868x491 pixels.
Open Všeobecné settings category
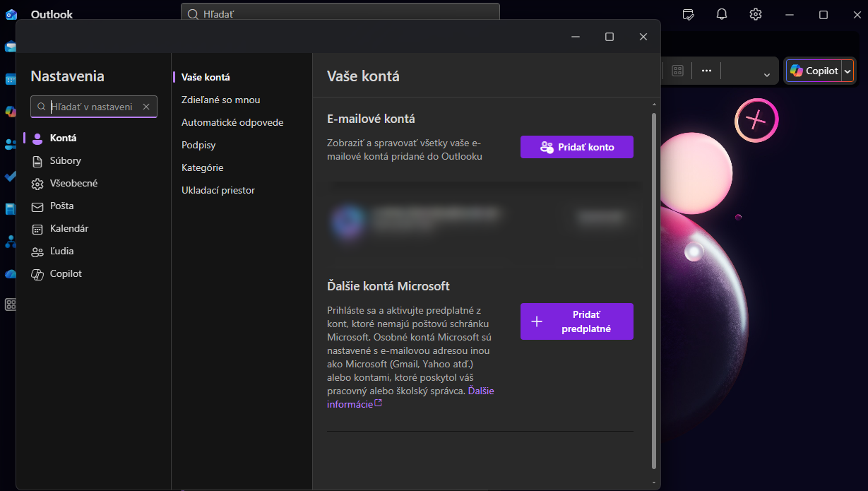tap(73, 184)
